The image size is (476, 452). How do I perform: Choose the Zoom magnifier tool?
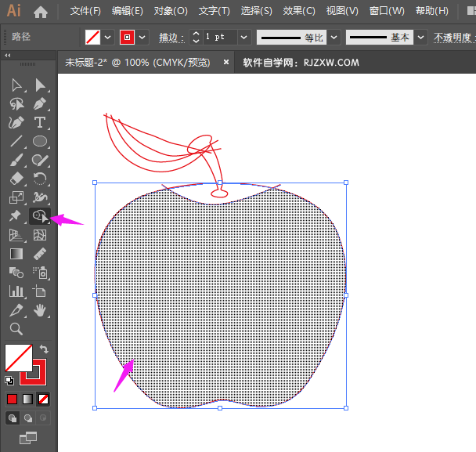click(x=16, y=328)
